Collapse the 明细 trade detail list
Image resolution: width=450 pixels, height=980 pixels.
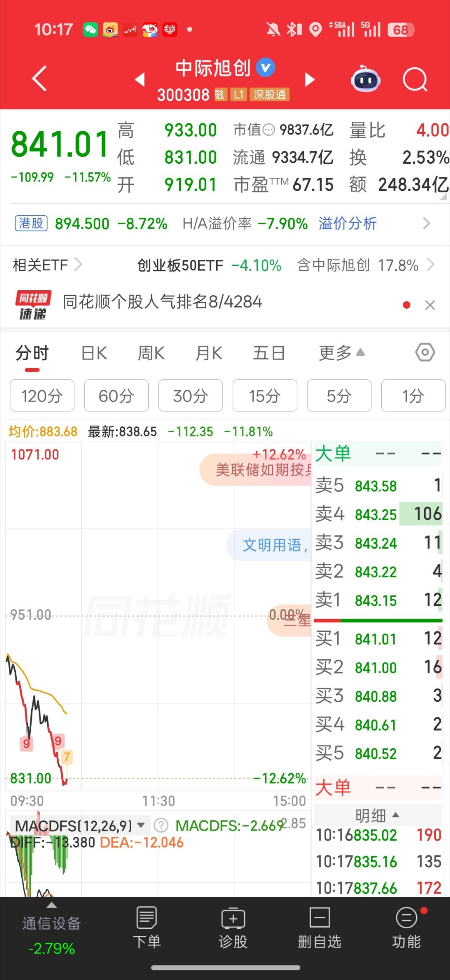[377, 815]
